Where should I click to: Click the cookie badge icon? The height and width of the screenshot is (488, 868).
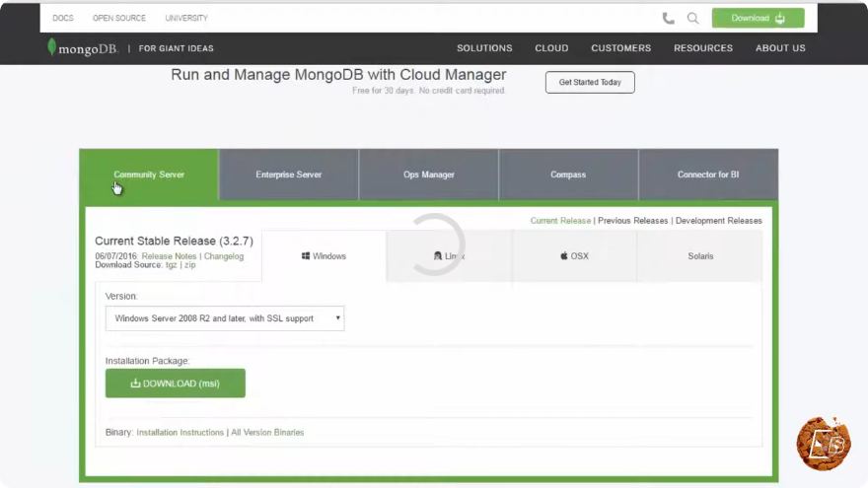(x=824, y=444)
